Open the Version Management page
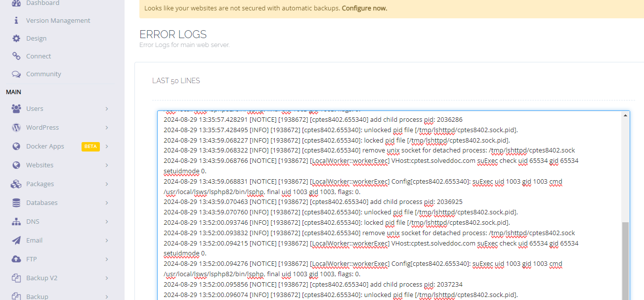Image resolution: width=644 pixels, height=300 pixels. [x=58, y=20]
